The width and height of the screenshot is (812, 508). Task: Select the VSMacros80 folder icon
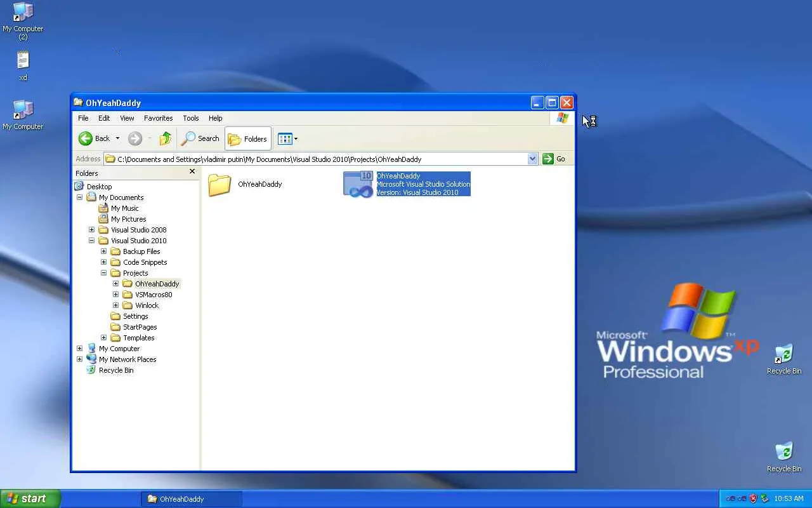[128, 295]
